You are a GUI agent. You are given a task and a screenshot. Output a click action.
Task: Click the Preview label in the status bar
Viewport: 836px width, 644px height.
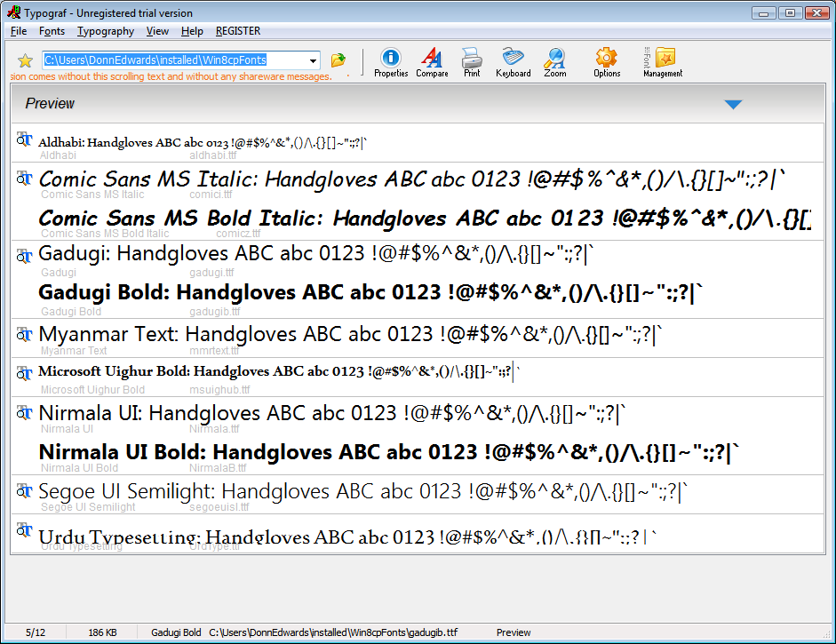click(x=514, y=632)
